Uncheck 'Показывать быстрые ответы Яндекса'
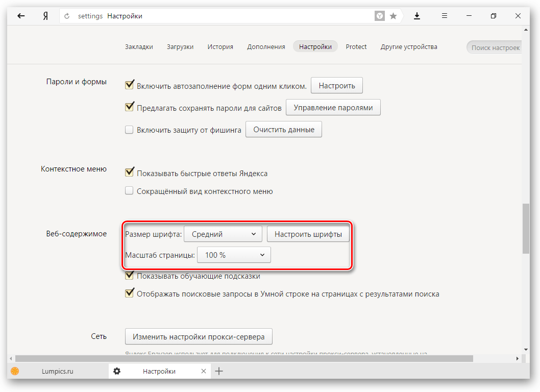 point(129,173)
